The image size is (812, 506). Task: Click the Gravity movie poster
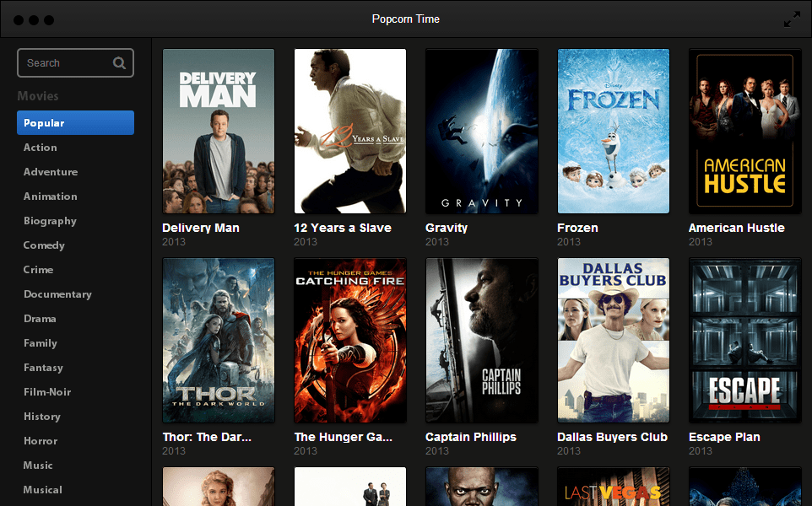click(x=482, y=131)
